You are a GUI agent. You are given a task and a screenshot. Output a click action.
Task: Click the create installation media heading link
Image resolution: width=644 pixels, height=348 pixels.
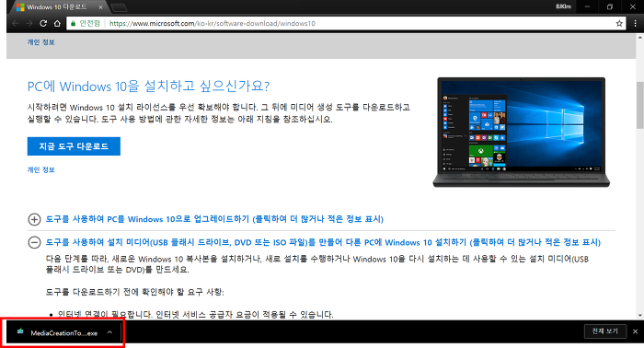click(x=323, y=242)
